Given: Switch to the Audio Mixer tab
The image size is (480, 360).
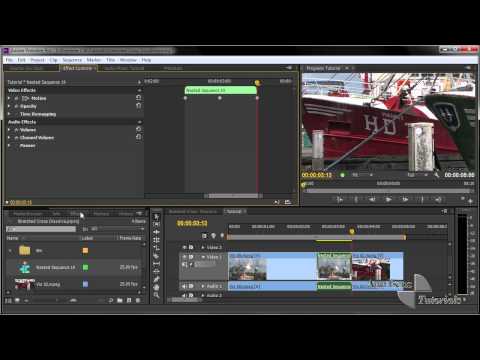Looking at the screenshot, I should point(124,68).
